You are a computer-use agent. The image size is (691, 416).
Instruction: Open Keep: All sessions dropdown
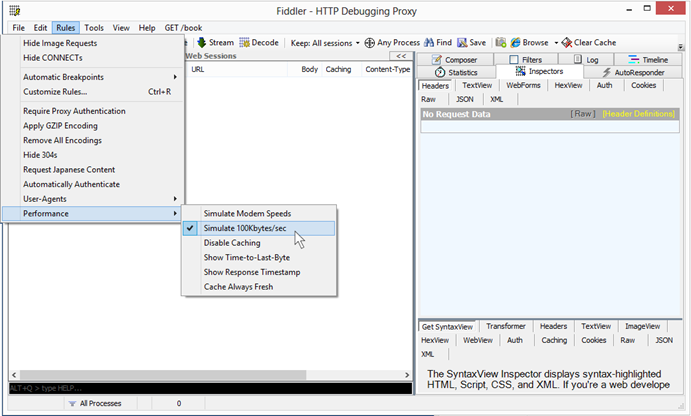(325, 43)
